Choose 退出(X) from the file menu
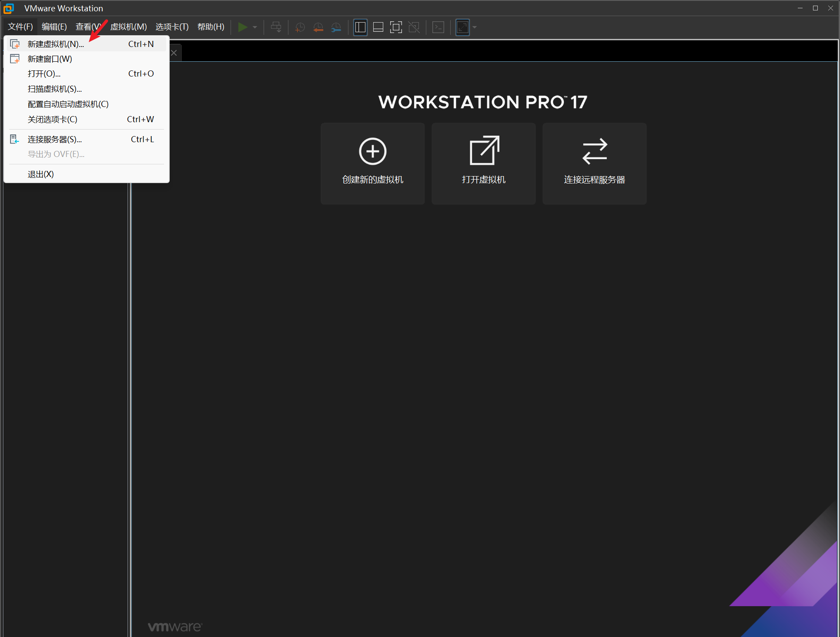840x637 pixels. click(86, 174)
